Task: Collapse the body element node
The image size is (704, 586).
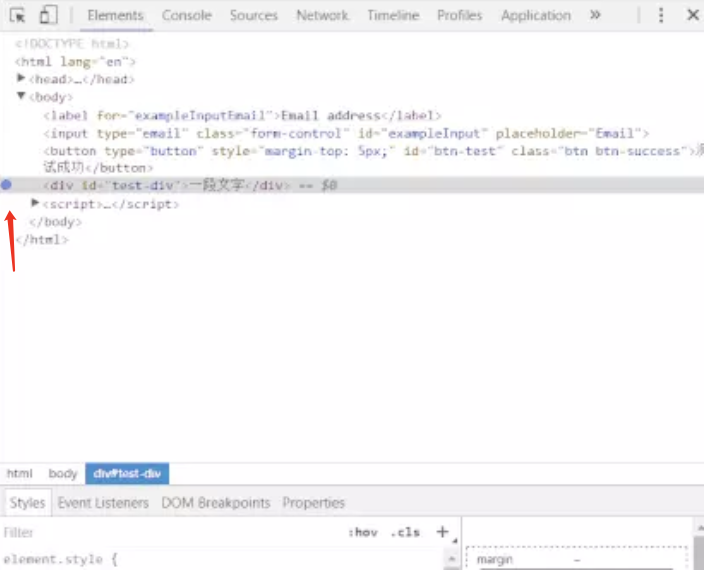Action: [21, 96]
